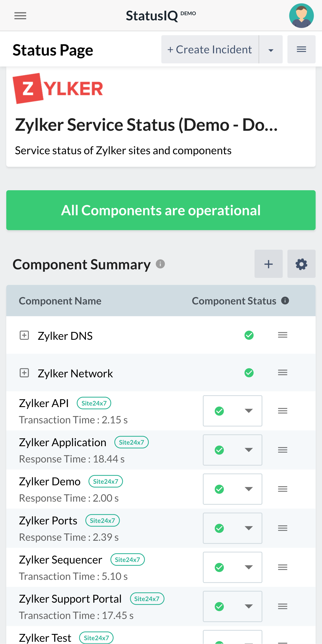Expand the Zylker Network group
This screenshot has height=644, width=322.
(24, 373)
